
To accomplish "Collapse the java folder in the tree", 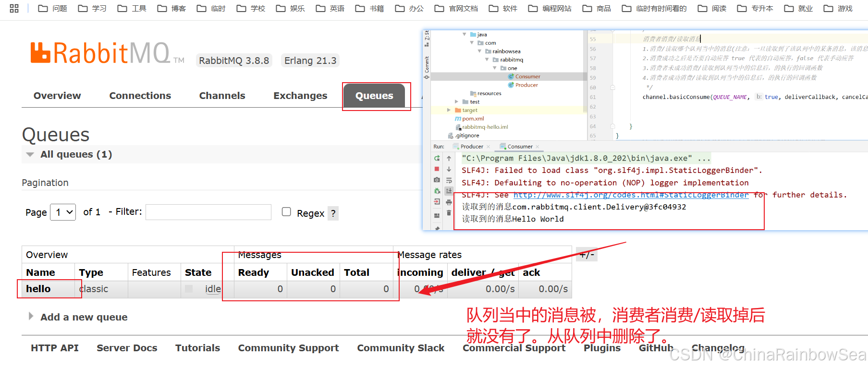I will [x=464, y=34].
